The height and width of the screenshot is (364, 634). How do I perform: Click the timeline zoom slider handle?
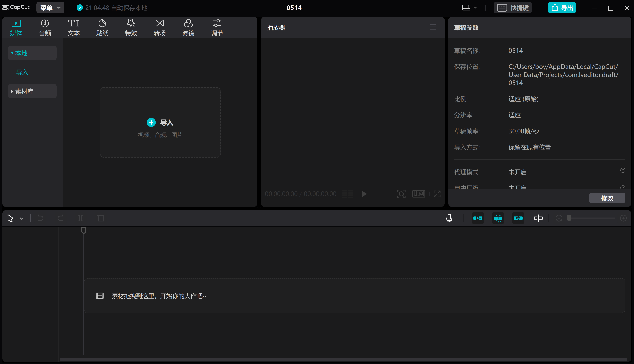[x=569, y=218]
